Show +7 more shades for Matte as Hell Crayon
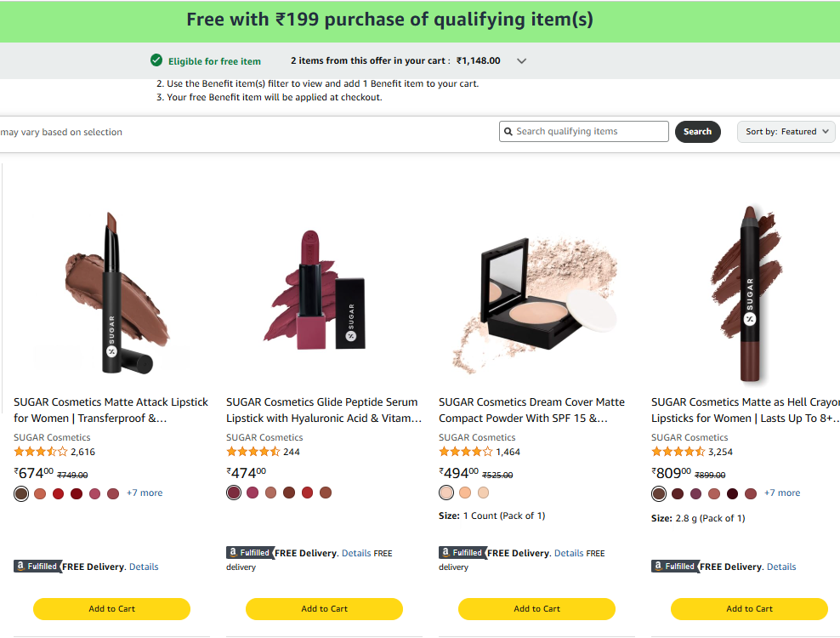The width and height of the screenshot is (840, 638). (782, 493)
